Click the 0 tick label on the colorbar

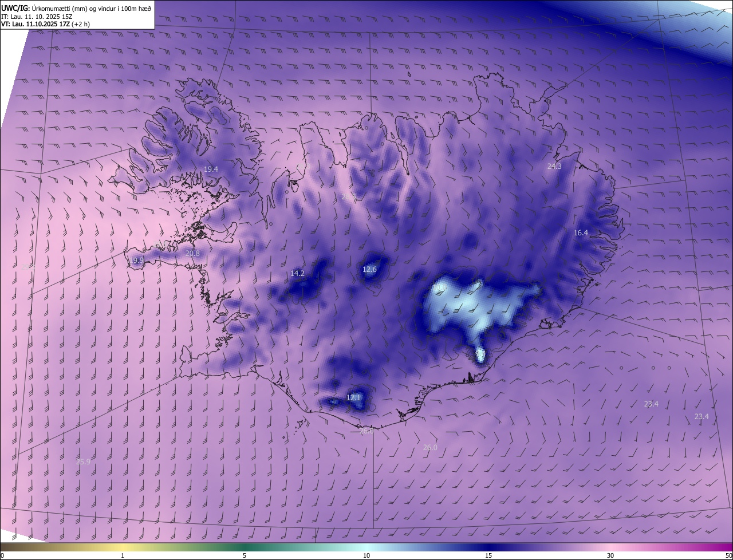tap(2, 555)
